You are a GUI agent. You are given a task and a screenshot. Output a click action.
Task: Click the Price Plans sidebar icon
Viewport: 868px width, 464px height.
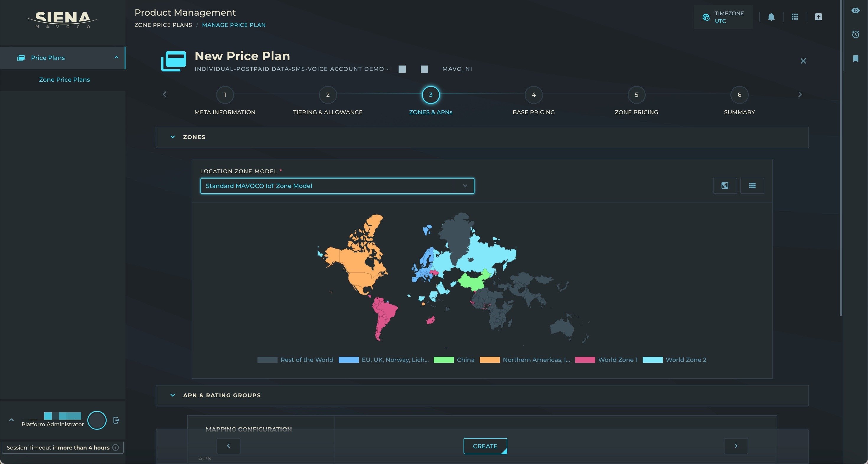21,58
